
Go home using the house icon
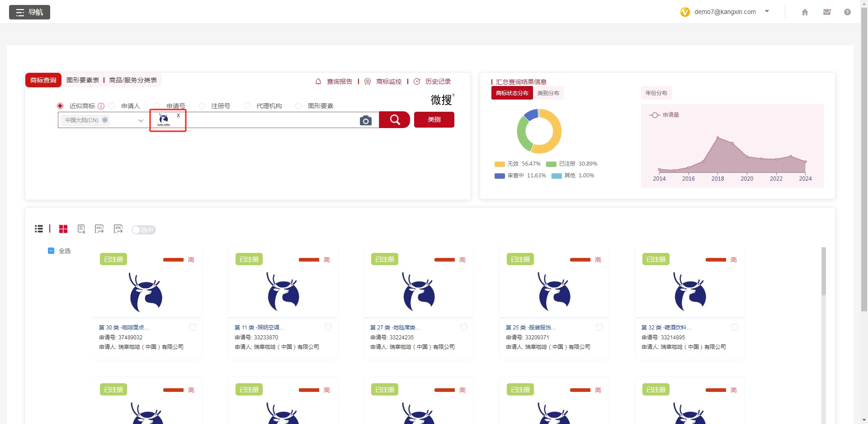click(805, 12)
